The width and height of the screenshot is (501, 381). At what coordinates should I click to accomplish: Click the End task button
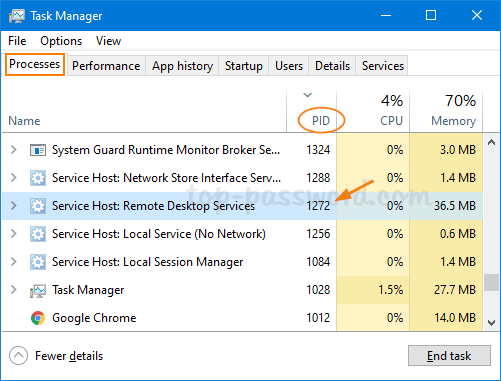(x=449, y=356)
